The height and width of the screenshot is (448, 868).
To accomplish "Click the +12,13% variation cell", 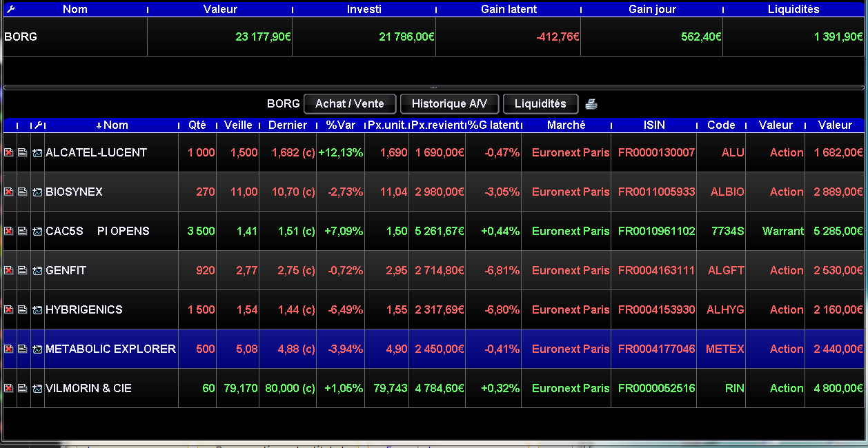I will pos(340,152).
